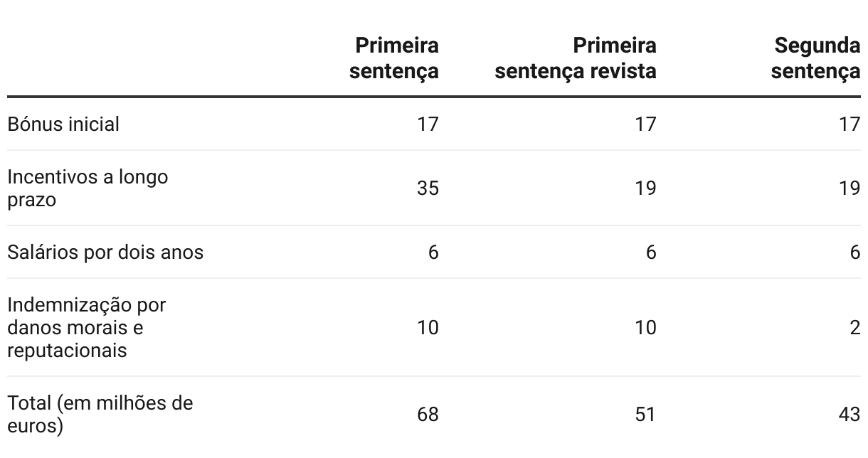868x458 pixels.
Task: Click Primeira sentença revista value 19 in Incentivos row
Action: coord(646,188)
